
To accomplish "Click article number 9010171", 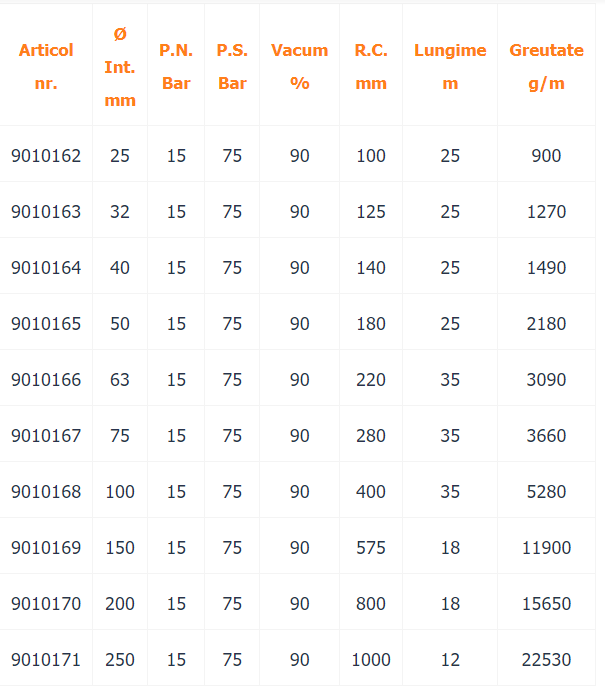I will click(46, 660).
